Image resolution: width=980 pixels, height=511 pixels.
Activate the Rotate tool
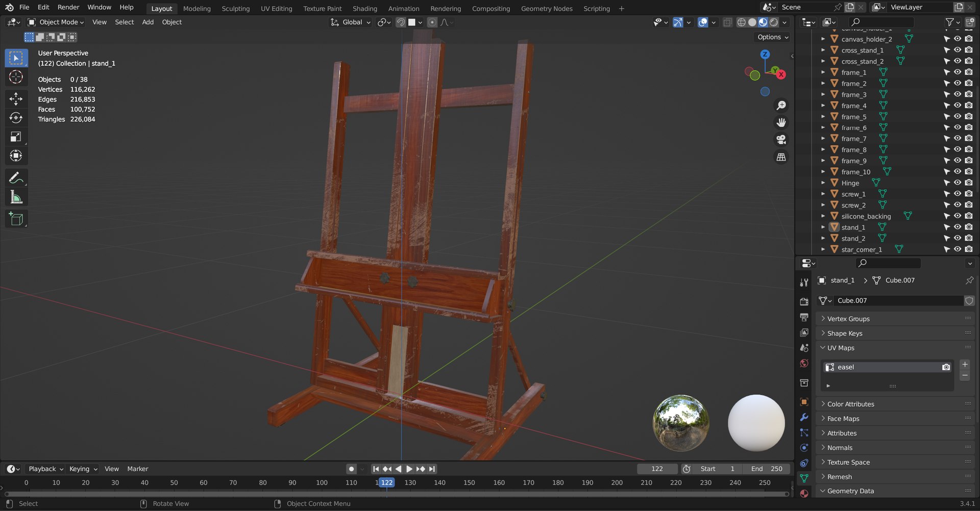pyautogui.click(x=16, y=118)
